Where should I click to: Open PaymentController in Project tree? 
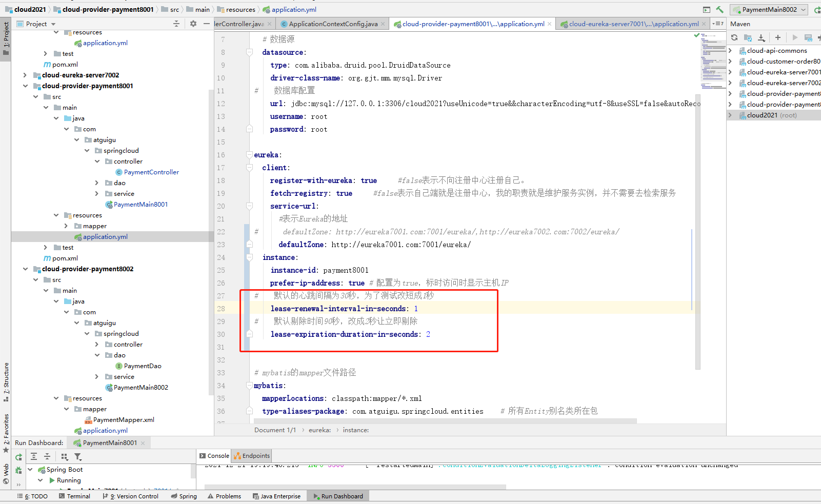point(151,172)
